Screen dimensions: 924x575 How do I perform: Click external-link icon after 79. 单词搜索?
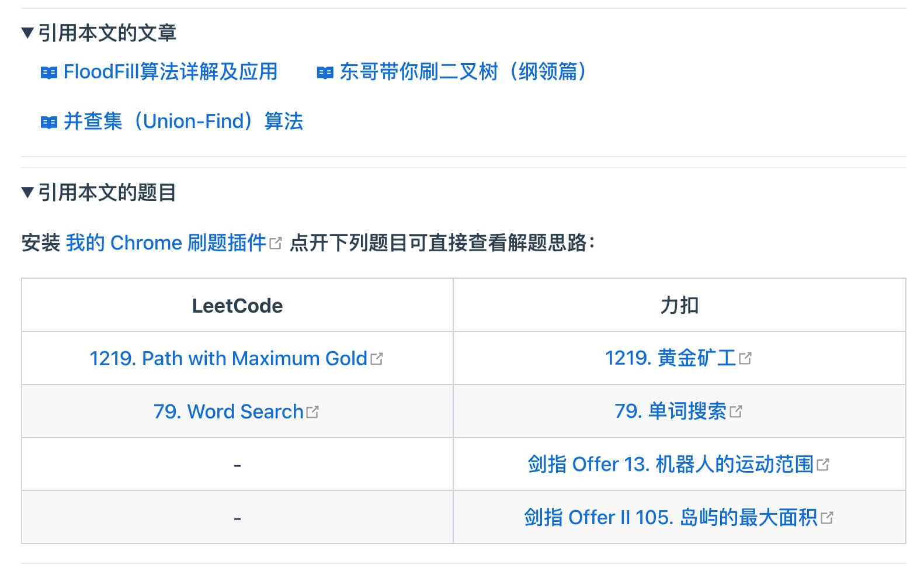point(736,412)
